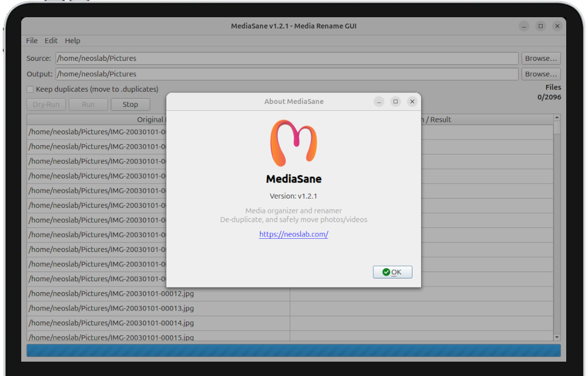588x376 pixels.
Task: Click the green checkmark OK button
Action: pos(392,272)
